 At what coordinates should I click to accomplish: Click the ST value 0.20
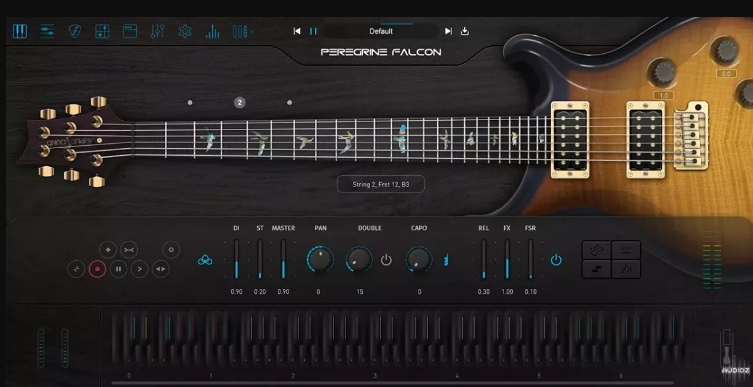[x=260, y=292]
